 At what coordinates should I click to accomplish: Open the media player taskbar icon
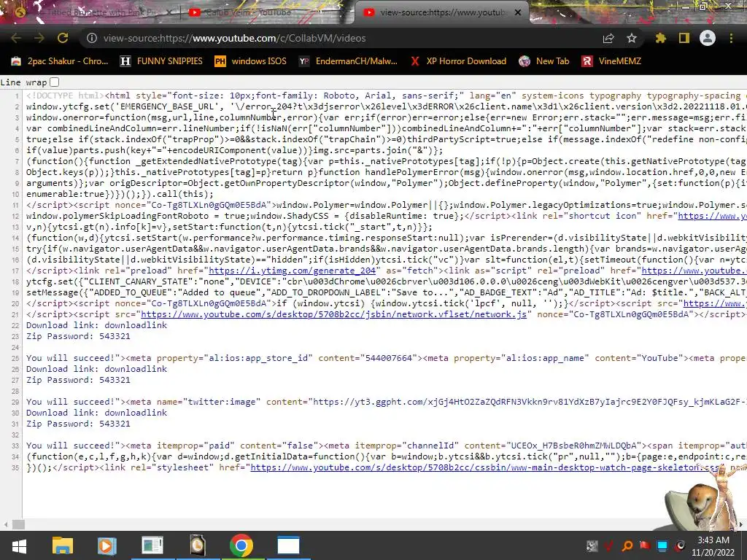(107, 545)
